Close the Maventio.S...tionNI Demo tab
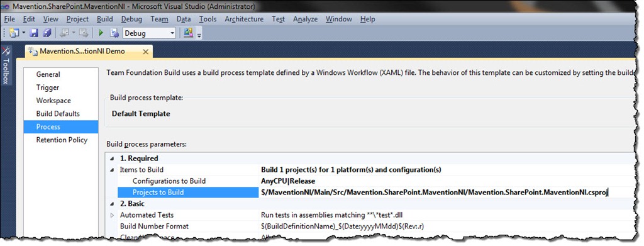The image size is (644, 246). tap(145, 52)
